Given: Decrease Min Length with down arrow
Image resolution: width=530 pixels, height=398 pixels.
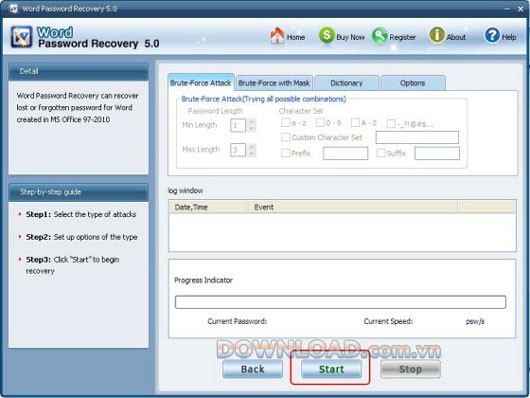Looking at the screenshot, I should [x=251, y=129].
